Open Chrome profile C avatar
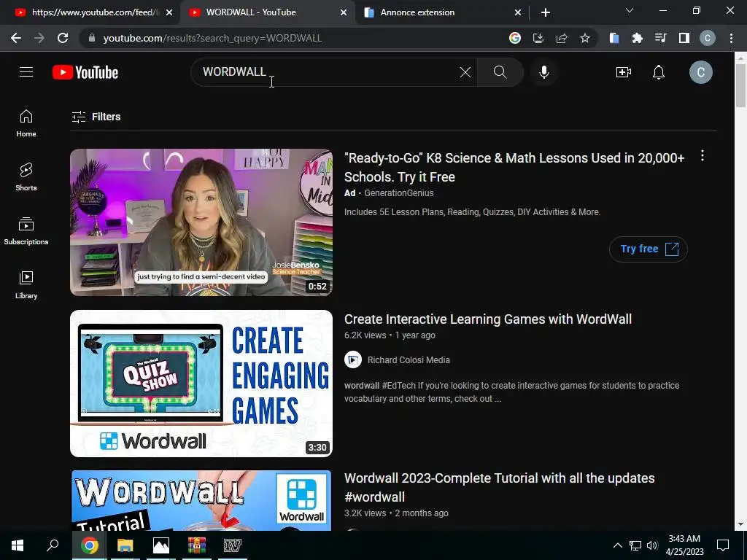Image resolution: width=747 pixels, height=560 pixels. [708, 38]
